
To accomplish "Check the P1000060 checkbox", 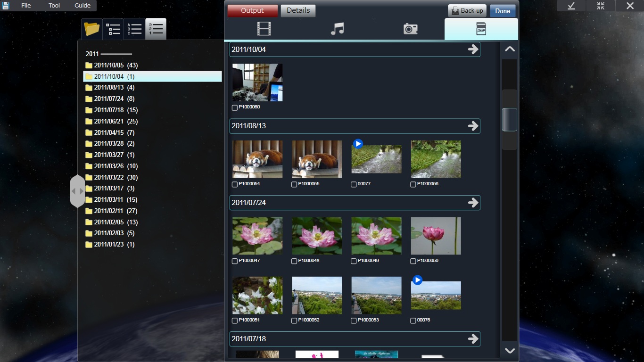I will coord(235,107).
